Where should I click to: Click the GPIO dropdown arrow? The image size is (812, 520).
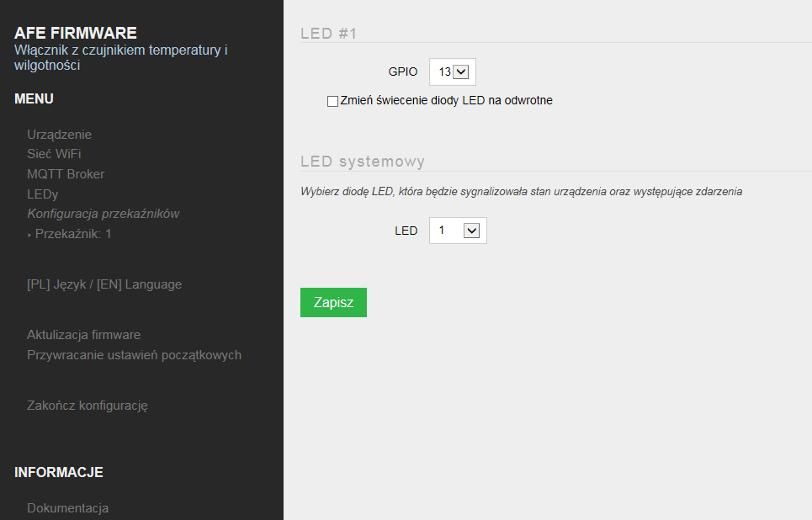461,72
